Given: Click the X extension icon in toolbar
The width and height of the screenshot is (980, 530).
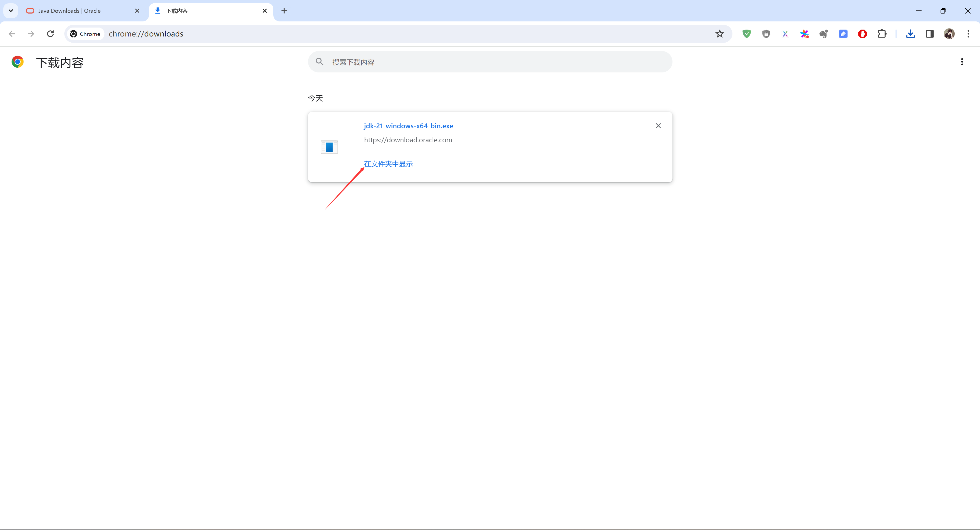Looking at the screenshot, I should pyautogui.click(x=786, y=34).
